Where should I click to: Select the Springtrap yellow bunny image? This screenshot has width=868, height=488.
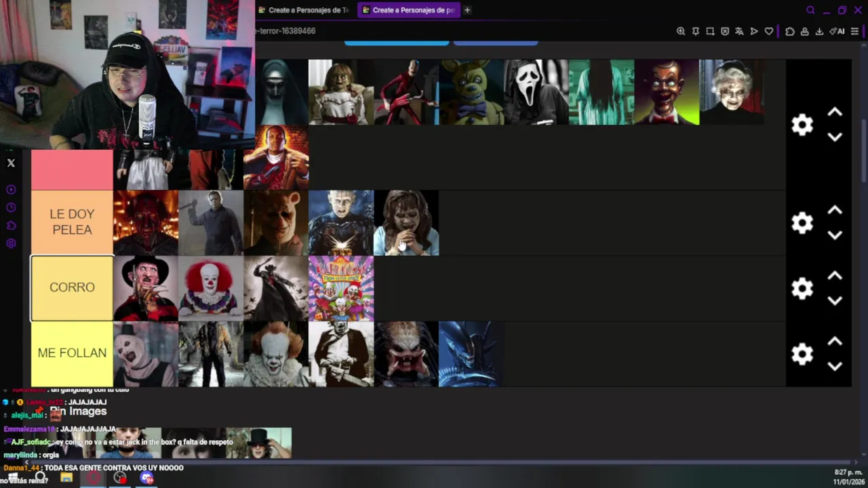pos(471,92)
